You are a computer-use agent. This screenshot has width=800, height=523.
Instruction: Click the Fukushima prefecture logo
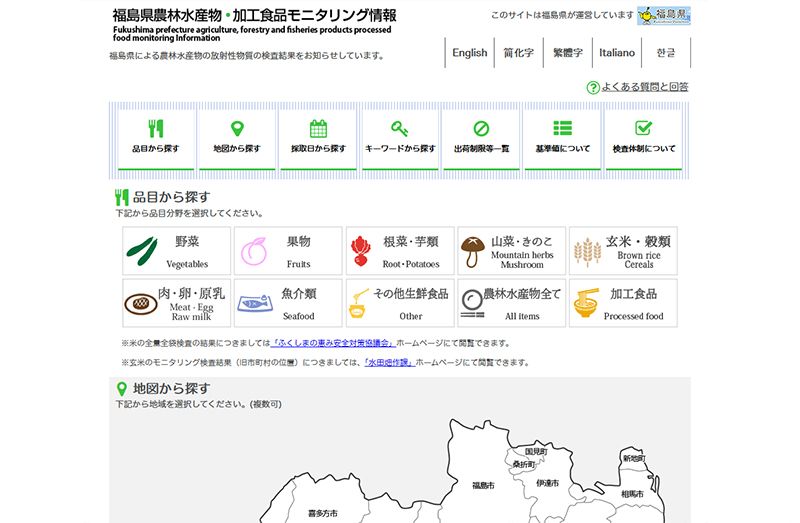tap(664, 16)
